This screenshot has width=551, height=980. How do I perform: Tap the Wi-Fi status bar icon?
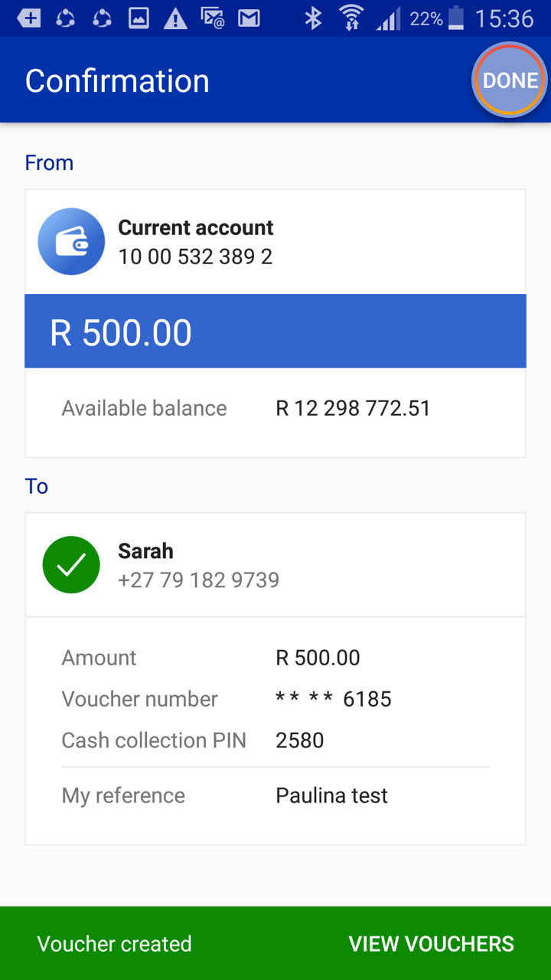[351, 18]
